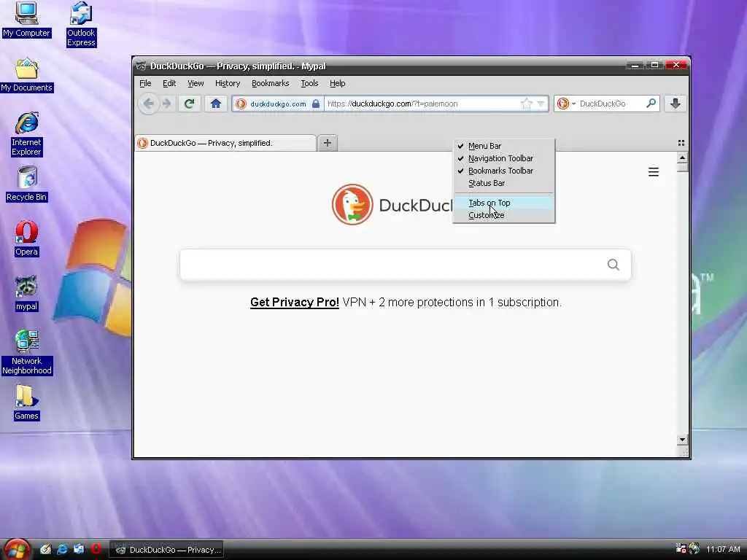Click the padlock site identity icon

[315, 104]
